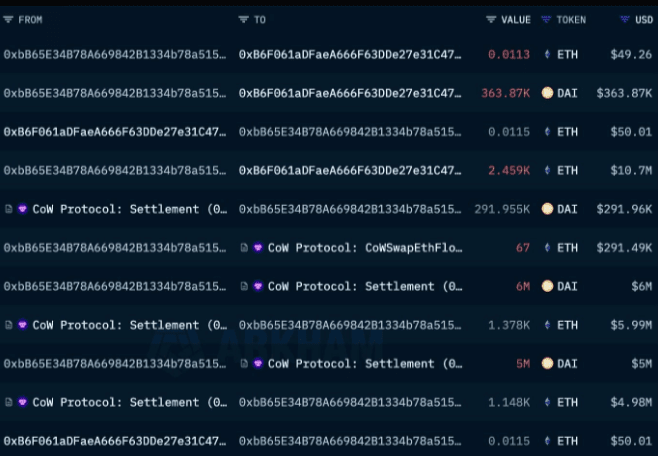The height and width of the screenshot is (456, 658).
Task: Click the TOKEN column filter icon
Action: pyautogui.click(x=546, y=20)
